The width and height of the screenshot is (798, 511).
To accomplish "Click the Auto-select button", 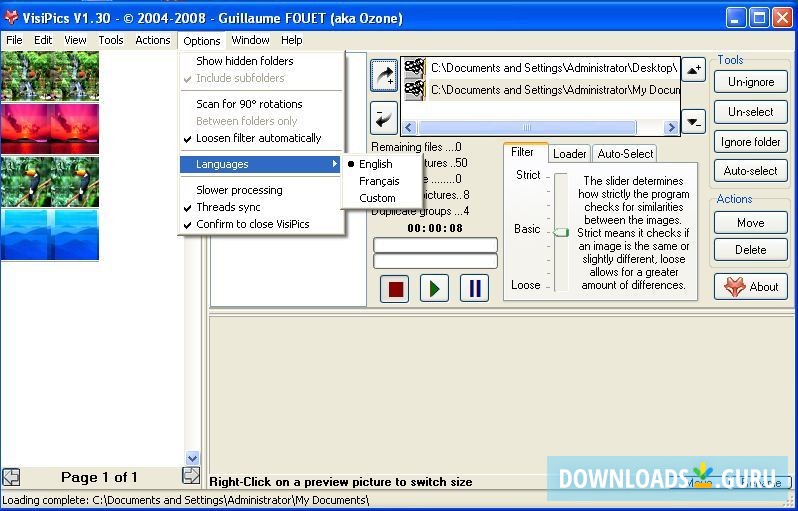I will (751, 171).
